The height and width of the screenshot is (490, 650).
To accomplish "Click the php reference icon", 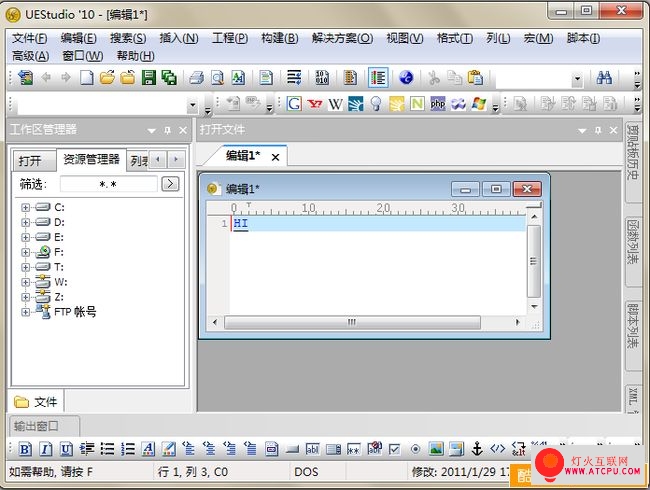I will (438, 103).
